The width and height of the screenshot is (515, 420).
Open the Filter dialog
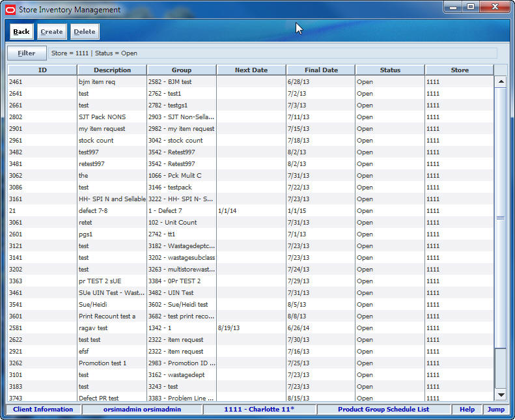click(27, 53)
